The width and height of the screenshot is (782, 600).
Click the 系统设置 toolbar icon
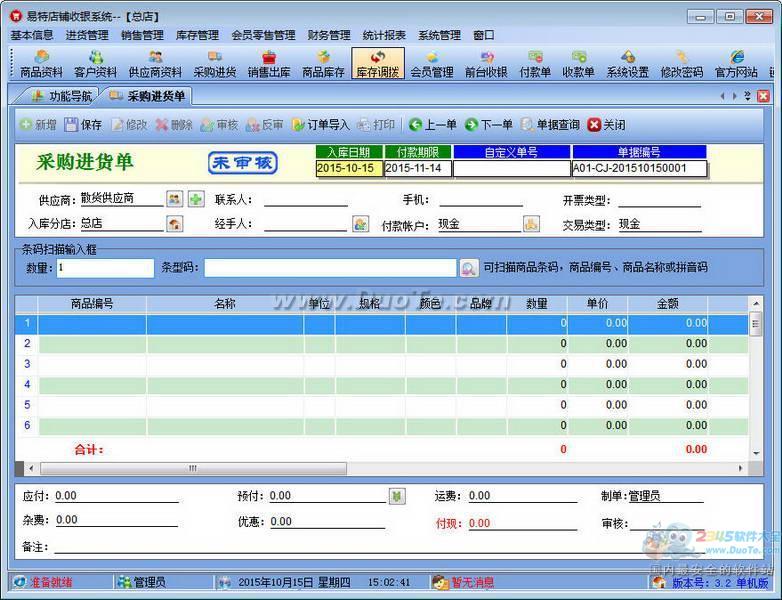(x=627, y=64)
